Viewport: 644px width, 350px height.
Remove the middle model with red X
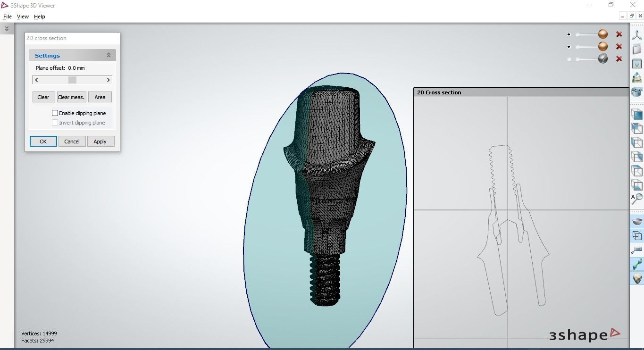(x=619, y=47)
